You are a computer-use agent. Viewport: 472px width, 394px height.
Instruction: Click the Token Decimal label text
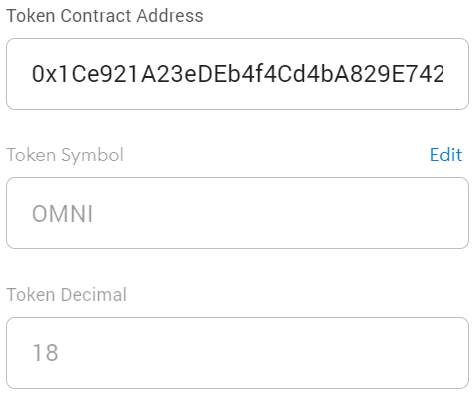(66, 295)
